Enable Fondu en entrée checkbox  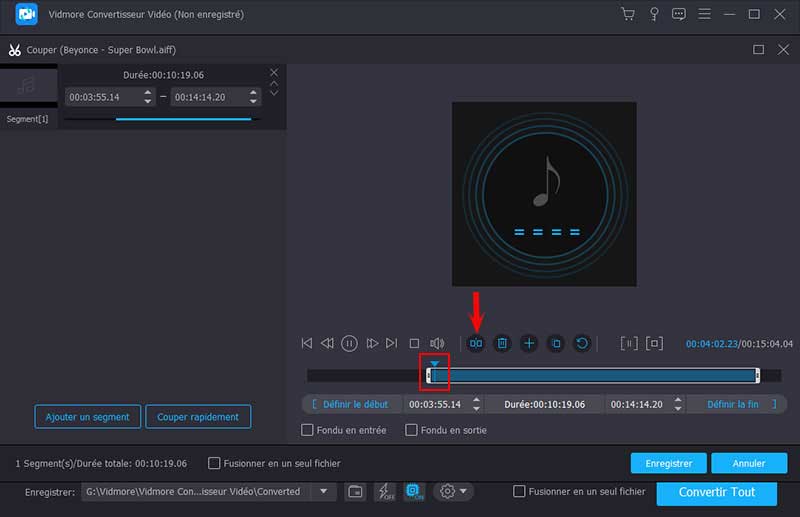pos(308,430)
